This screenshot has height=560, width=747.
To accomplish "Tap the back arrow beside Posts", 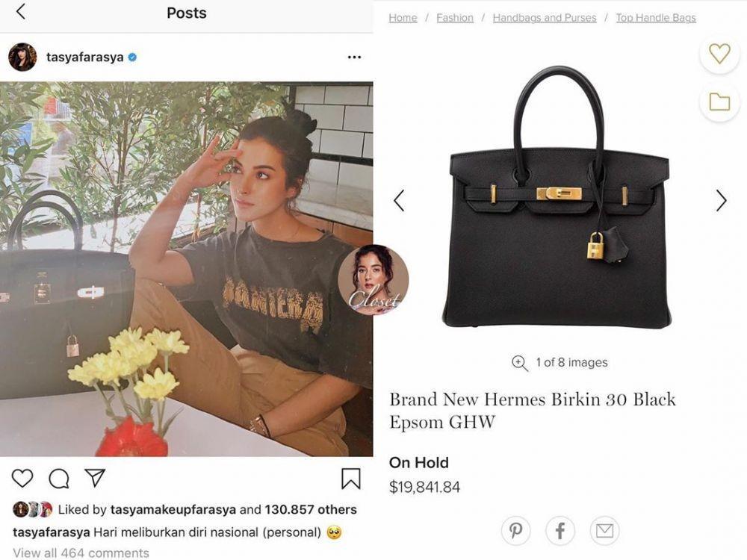I will tap(20, 11).
